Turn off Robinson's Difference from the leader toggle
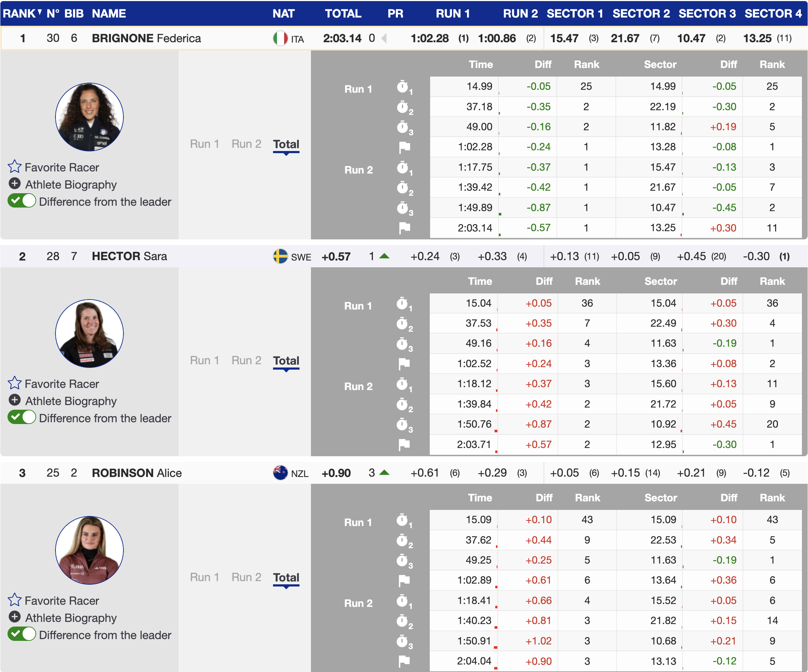 (x=22, y=634)
